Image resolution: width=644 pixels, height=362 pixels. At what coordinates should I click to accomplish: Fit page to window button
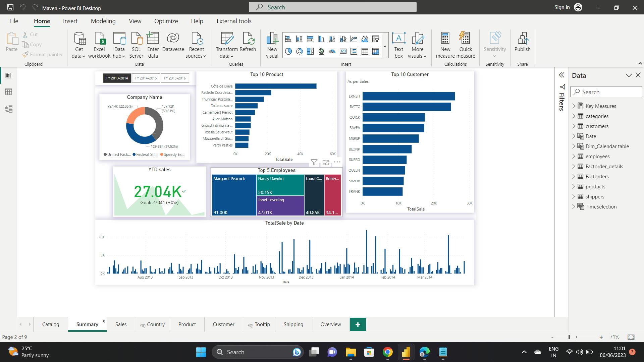pyautogui.click(x=631, y=337)
